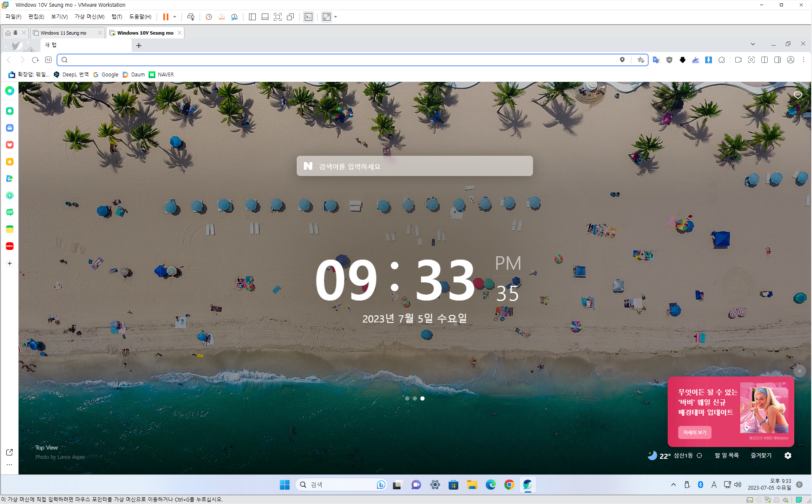This screenshot has width=812, height=504.
Task: Click the uBlock Origin extension icon
Action: coord(669,60)
